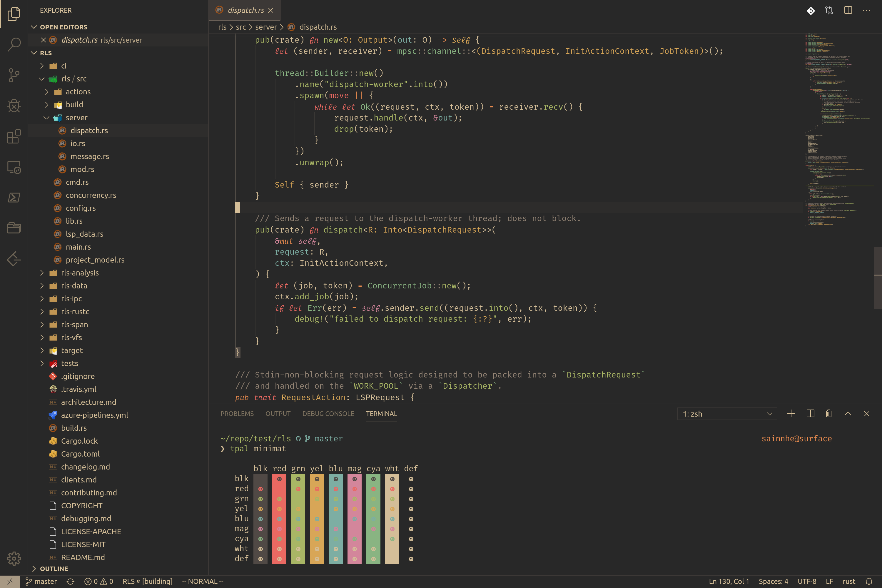Screen dimensions: 882x588
Task: Kill the terminal with trash icon
Action: [x=829, y=414]
